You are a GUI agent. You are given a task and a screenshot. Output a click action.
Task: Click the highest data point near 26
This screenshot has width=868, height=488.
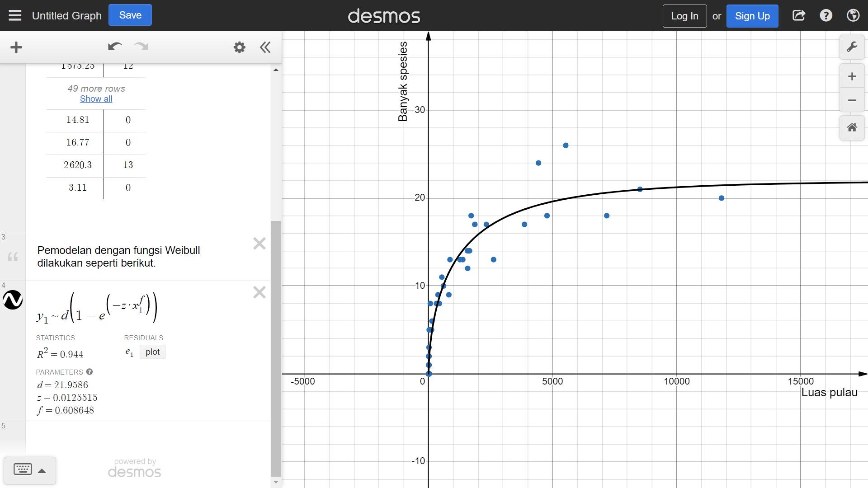click(566, 145)
